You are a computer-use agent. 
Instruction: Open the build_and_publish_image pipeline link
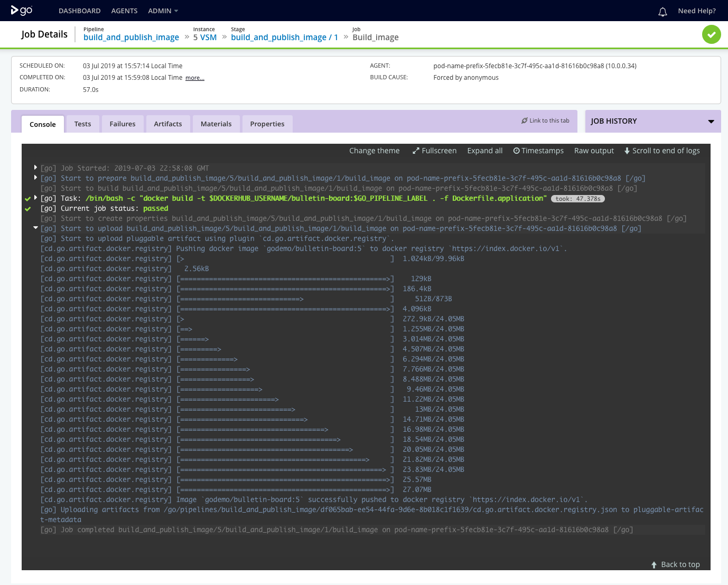tap(131, 37)
